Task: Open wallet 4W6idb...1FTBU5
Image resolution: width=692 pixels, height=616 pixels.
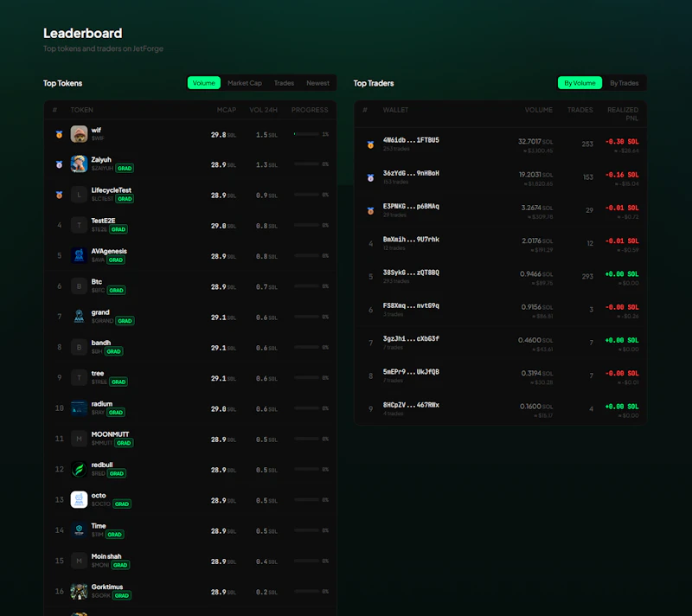Action: tap(411, 140)
